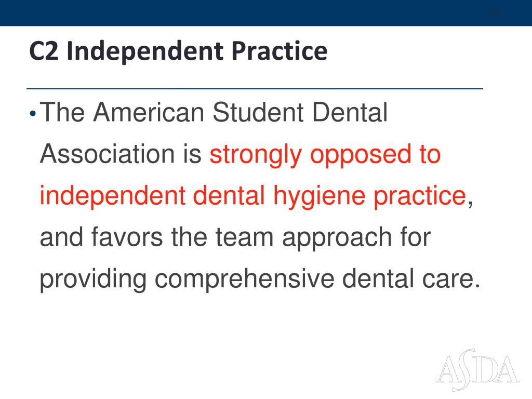Click the word "is" before the red text

tap(193, 154)
